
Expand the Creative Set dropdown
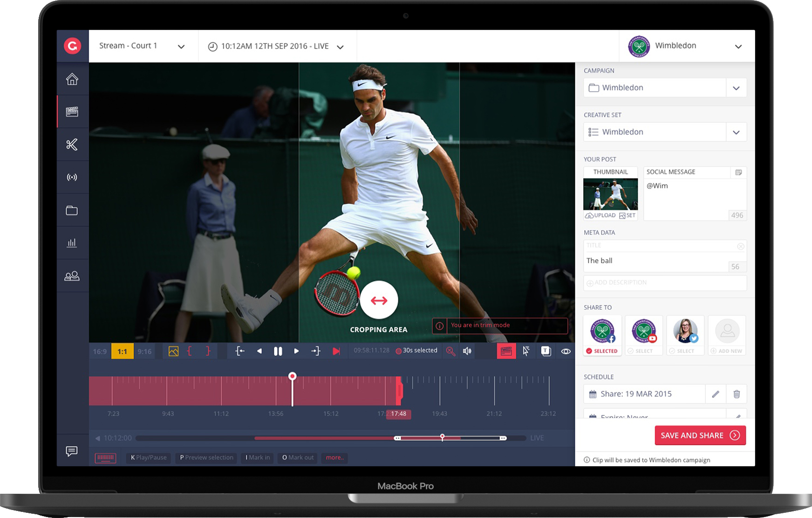736,132
